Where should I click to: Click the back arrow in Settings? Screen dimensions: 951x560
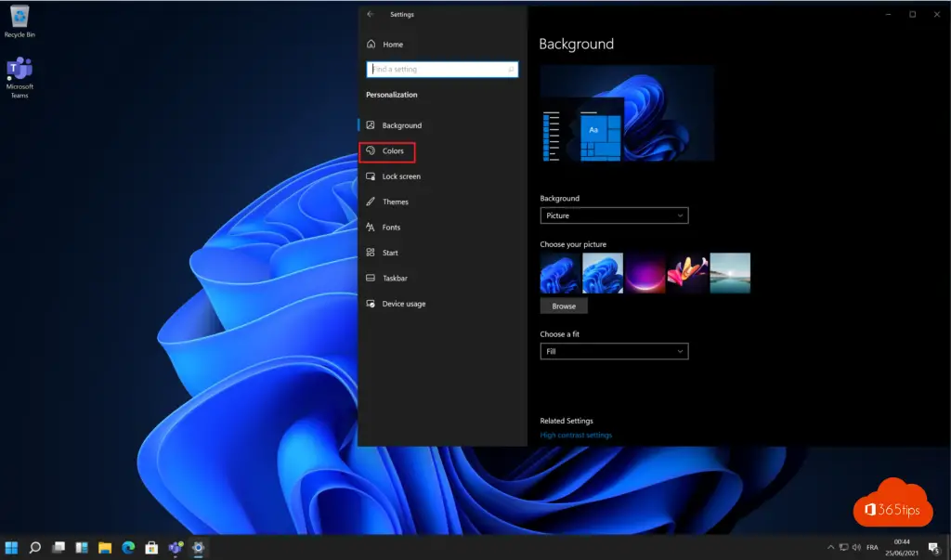[371, 15]
